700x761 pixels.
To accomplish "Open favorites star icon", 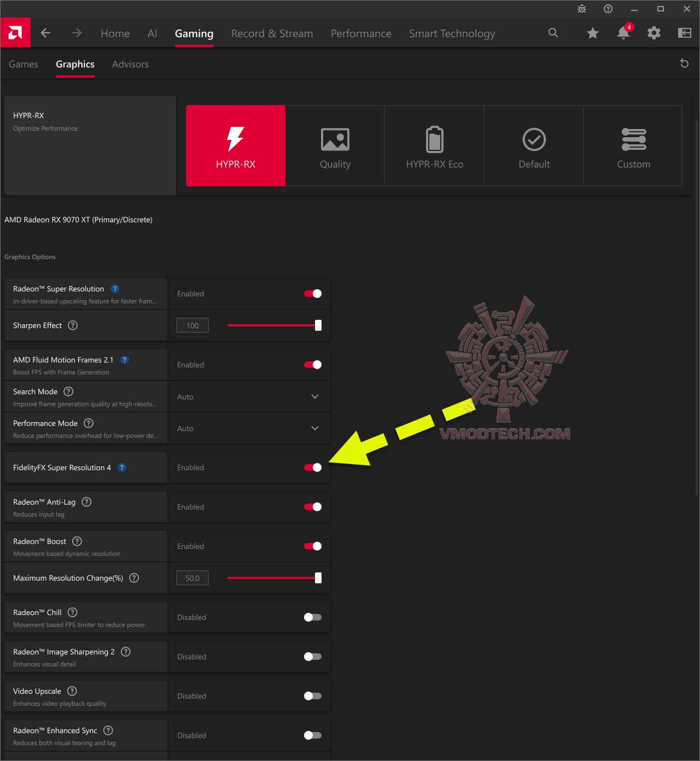I will click(592, 33).
